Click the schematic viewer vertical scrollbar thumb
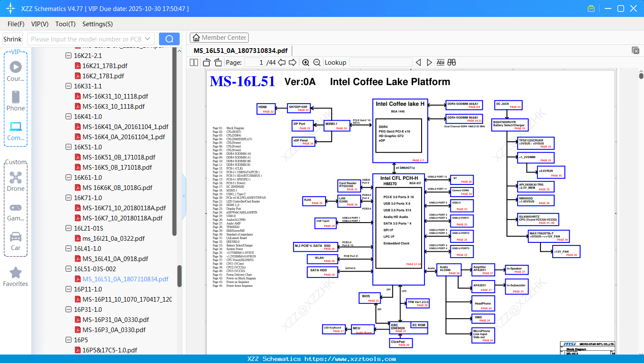Screen dimensions: 644x363 click(641, 75)
